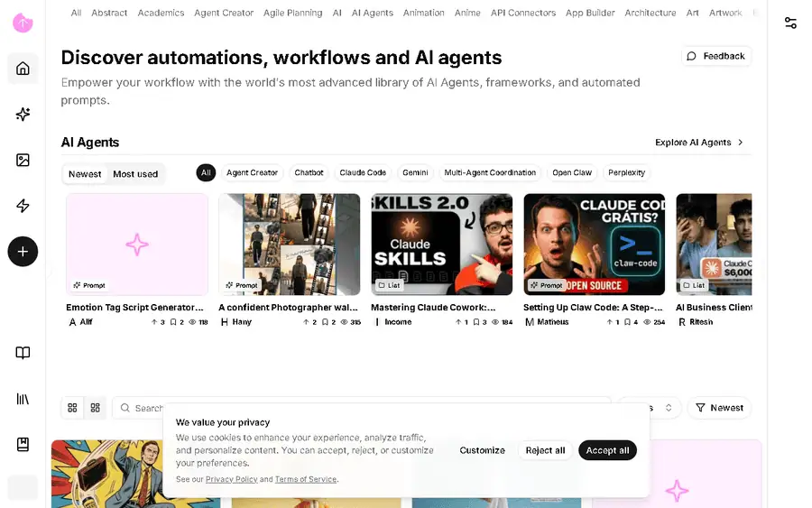
Task: Select the App Builder category tab
Action: pyautogui.click(x=590, y=13)
